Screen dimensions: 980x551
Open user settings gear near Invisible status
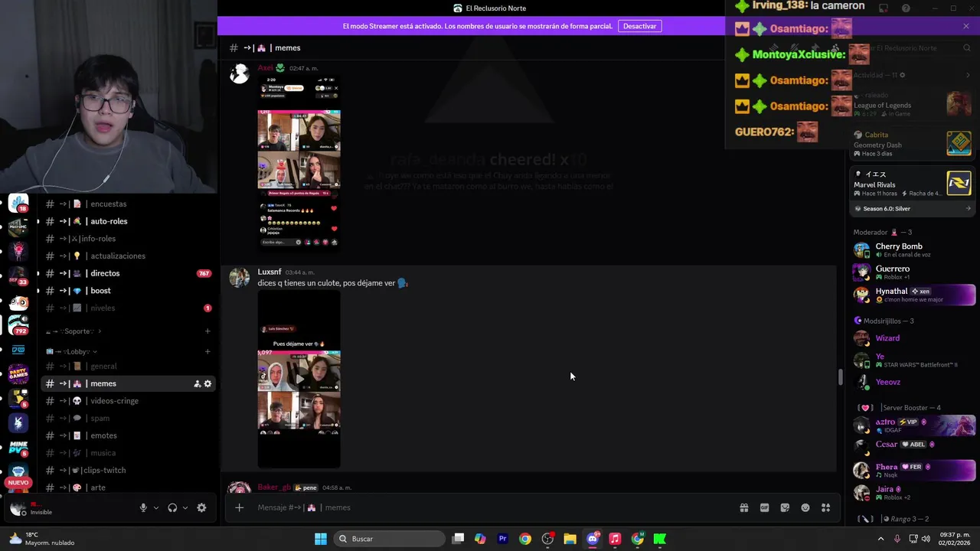coord(201,507)
